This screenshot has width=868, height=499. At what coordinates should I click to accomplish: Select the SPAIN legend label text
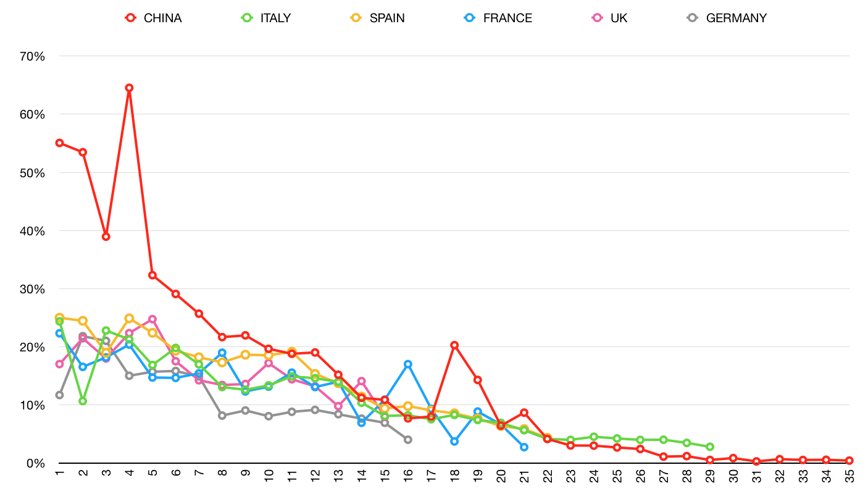tap(387, 18)
